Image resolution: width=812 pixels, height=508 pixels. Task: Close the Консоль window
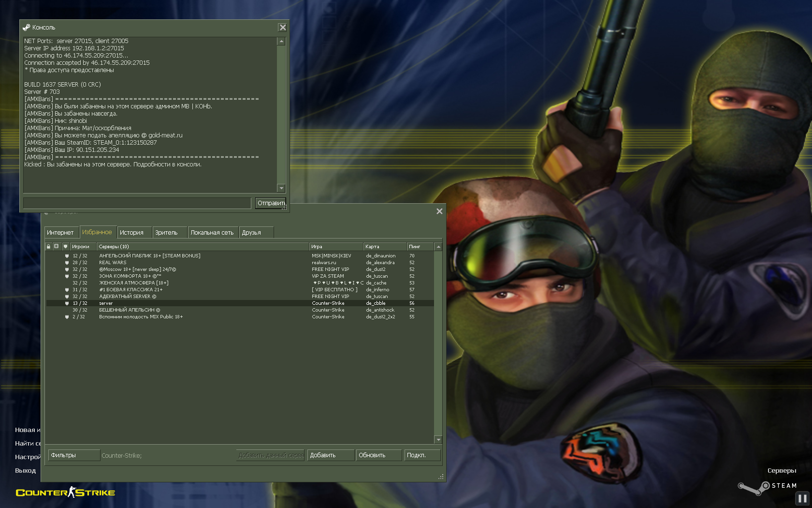point(283,28)
